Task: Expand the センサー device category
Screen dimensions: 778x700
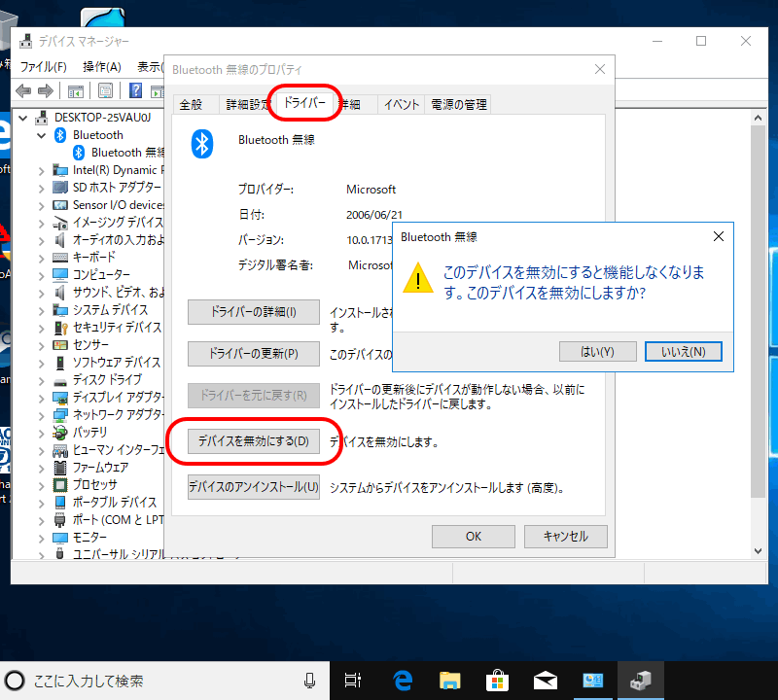Action: pyautogui.click(x=41, y=345)
